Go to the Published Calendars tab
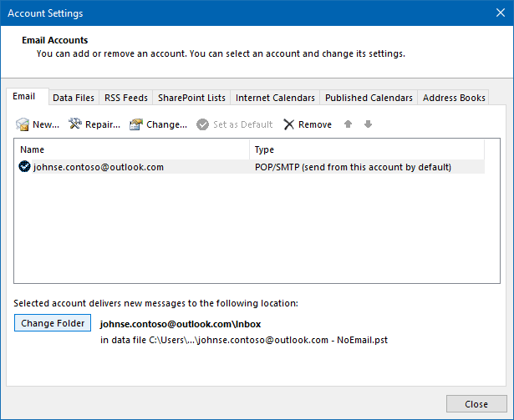 tap(369, 98)
